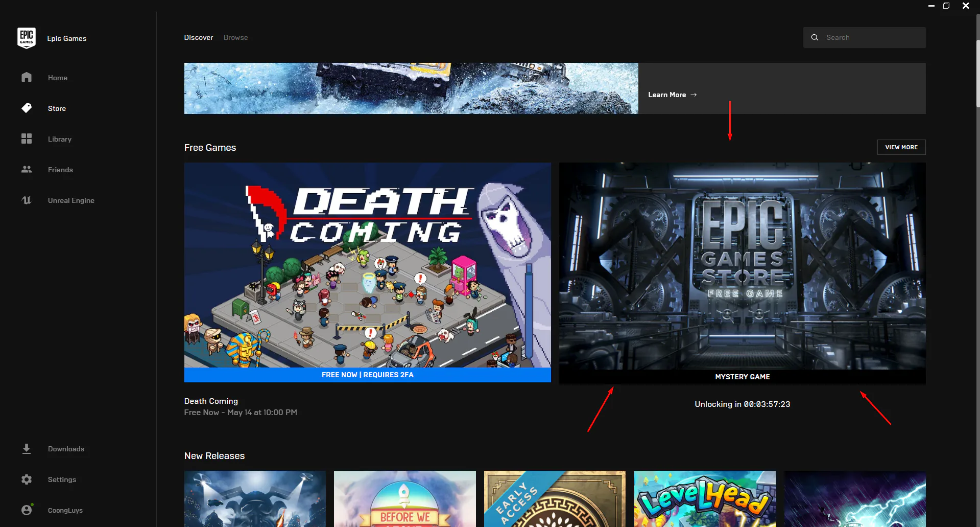
Task: Open Home via its house icon
Action: (x=27, y=77)
